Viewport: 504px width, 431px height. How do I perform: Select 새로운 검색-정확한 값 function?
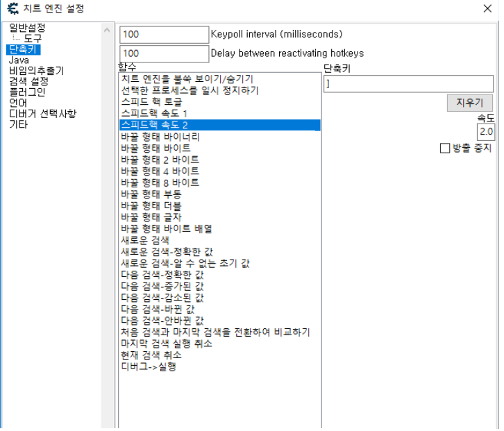tap(221, 253)
